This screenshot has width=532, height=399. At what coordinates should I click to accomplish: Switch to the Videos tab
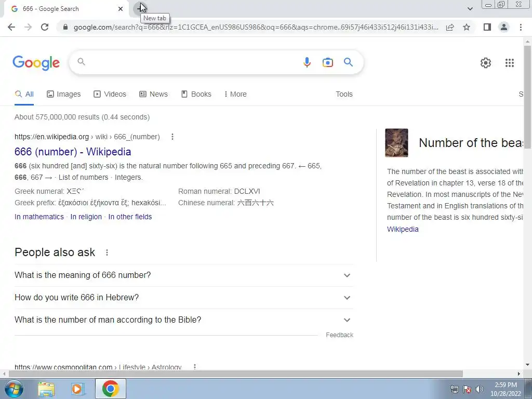point(110,95)
